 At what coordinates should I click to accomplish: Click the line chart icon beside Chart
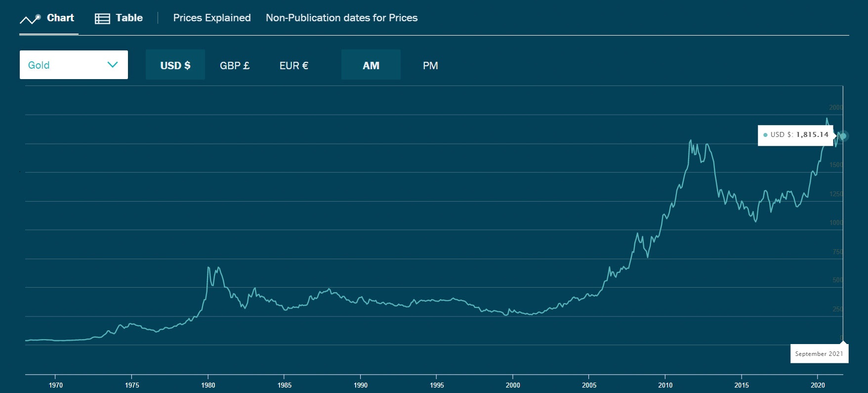tap(30, 19)
